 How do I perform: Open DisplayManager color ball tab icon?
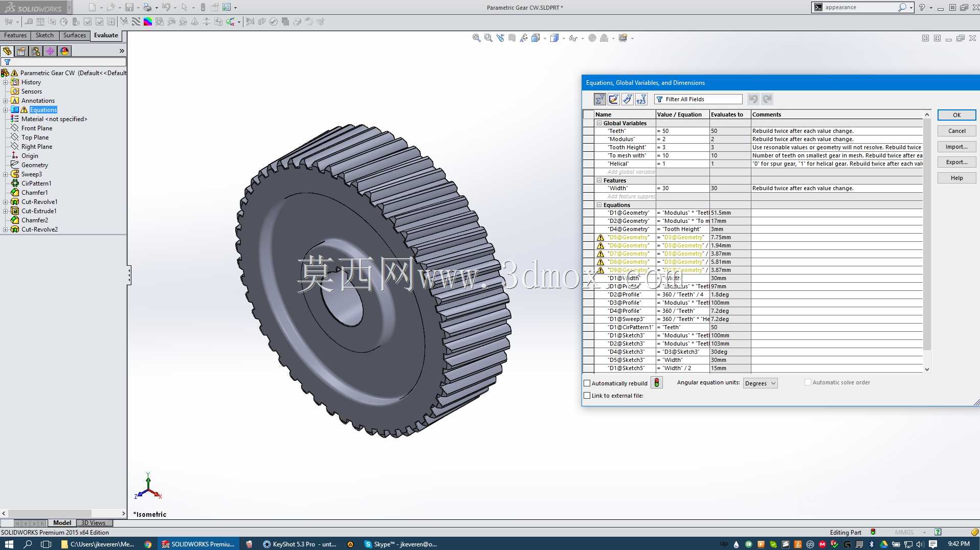coord(64,51)
